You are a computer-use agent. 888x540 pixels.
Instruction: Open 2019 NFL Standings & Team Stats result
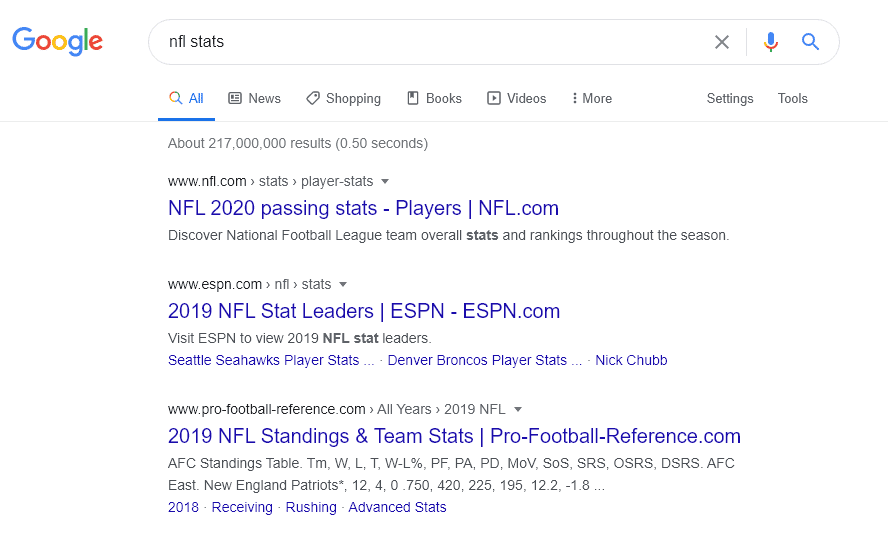coord(454,436)
